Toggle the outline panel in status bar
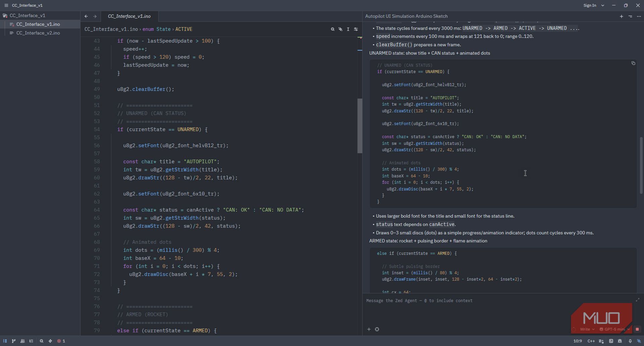The height and width of the screenshot is (346, 644). click(x=31, y=341)
